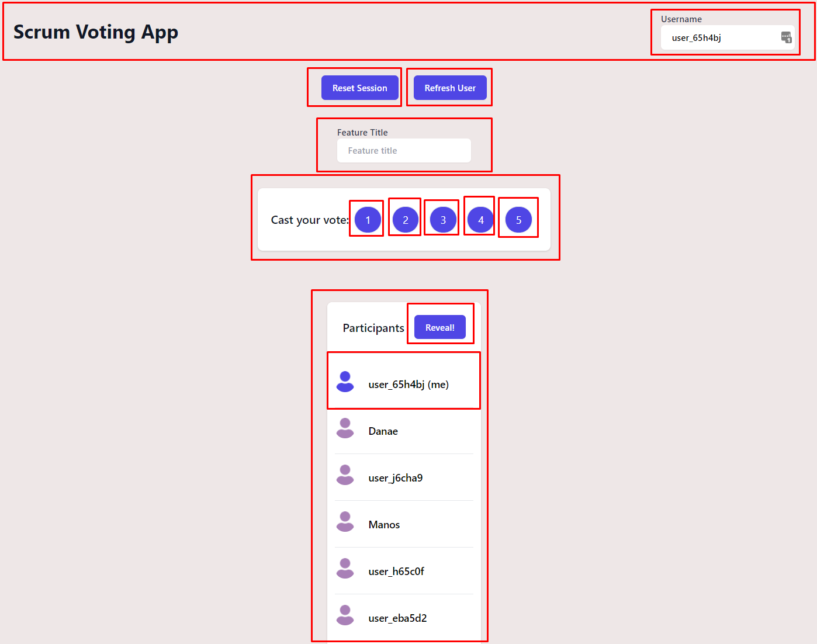Select the circular vote chip labeled 5

coord(518,220)
